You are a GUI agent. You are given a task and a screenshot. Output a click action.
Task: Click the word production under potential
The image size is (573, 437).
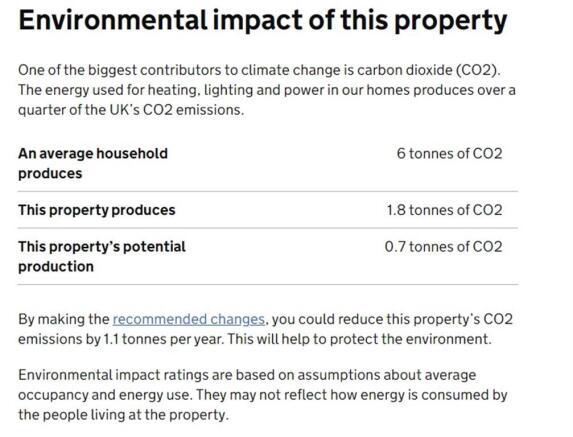click(x=56, y=267)
